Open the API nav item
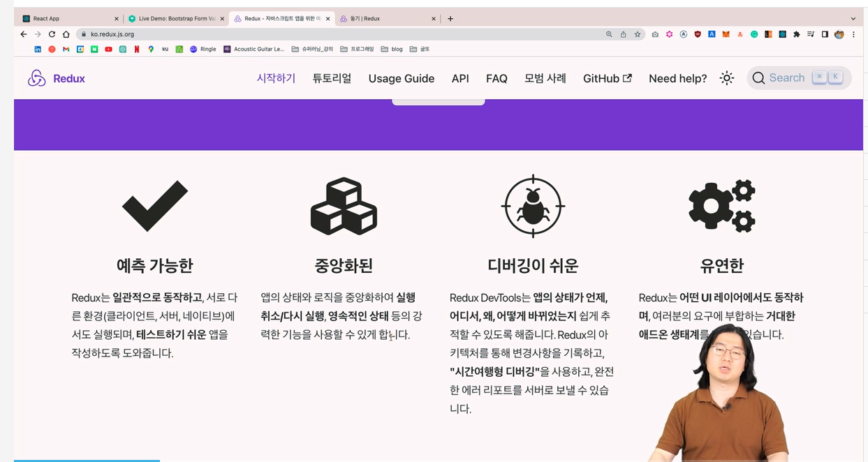 tap(460, 78)
